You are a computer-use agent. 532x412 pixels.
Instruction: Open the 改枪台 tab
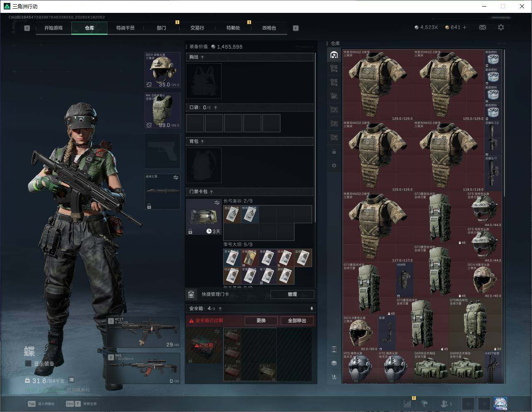tap(269, 28)
